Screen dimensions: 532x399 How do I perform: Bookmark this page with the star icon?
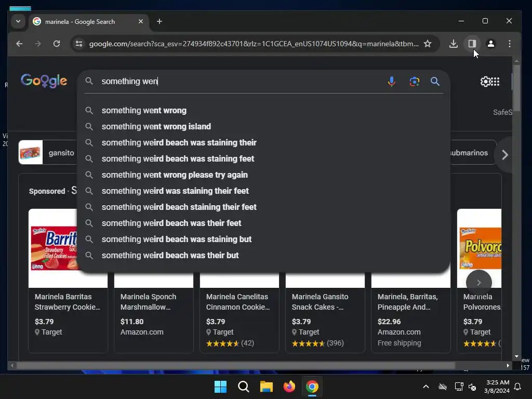[x=428, y=44]
